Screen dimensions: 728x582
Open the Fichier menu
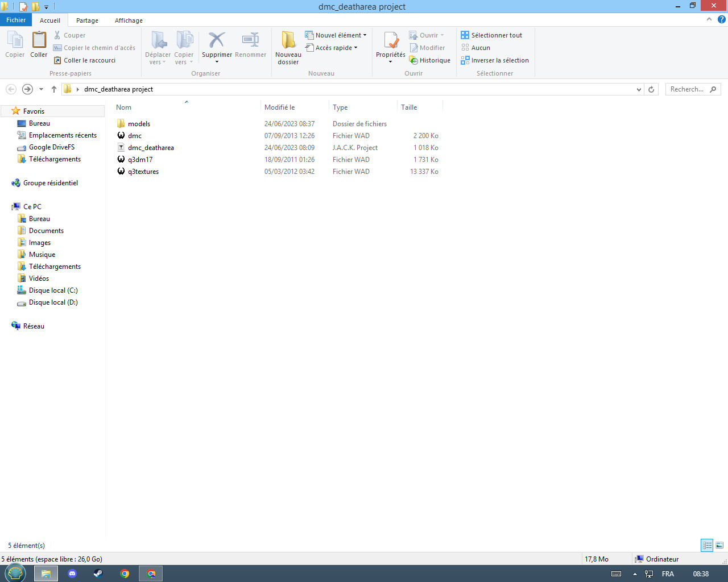coord(16,20)
